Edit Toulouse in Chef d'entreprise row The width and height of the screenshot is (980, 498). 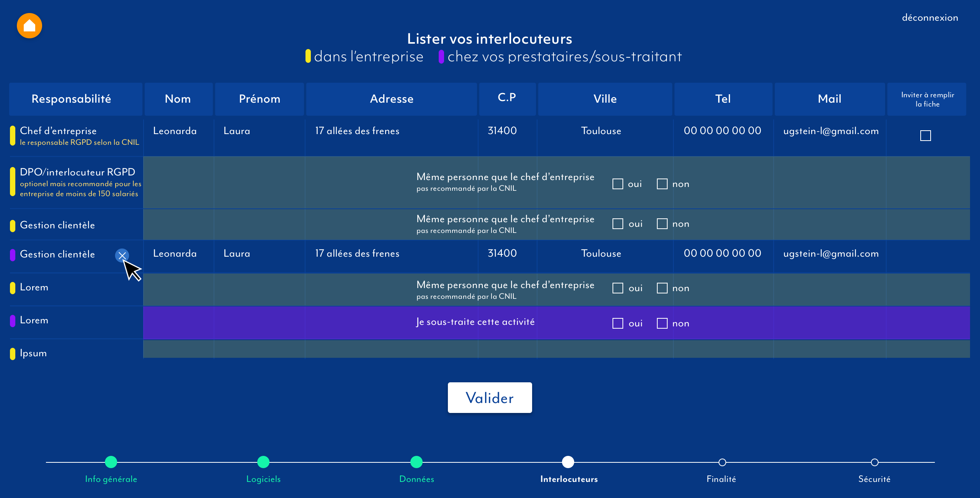click(601, 131)
